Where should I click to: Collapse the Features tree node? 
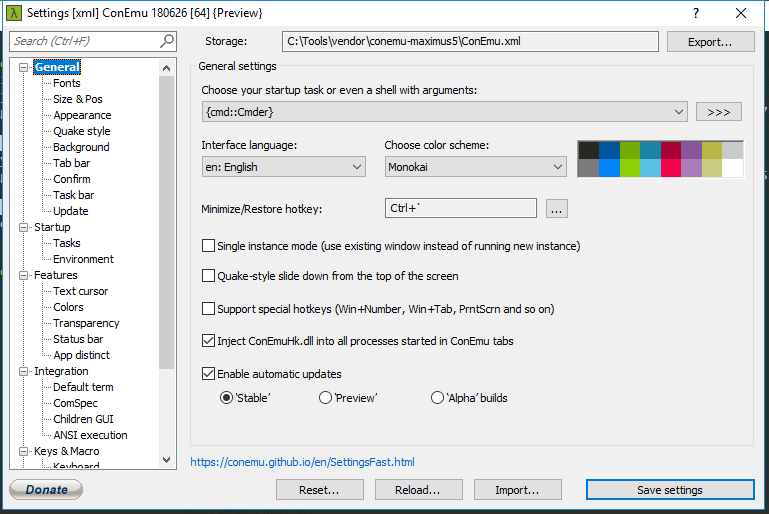(x=24, y=275)
